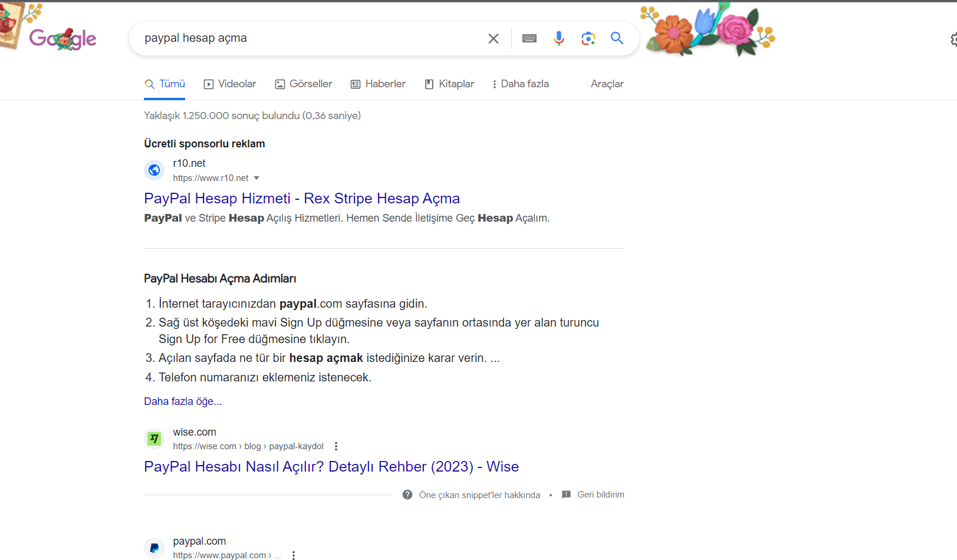Open the Kitaplar tab

[449, 84]
